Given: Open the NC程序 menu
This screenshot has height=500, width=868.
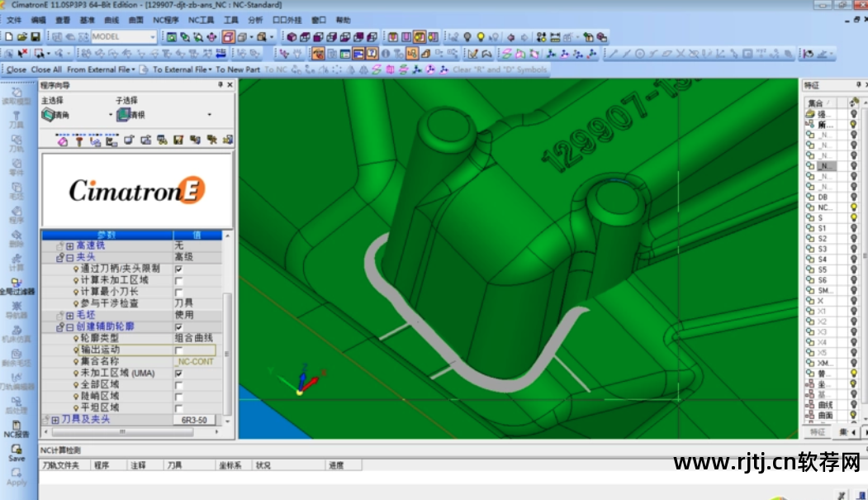Looking at the screenshot, I should click(165, 20).
